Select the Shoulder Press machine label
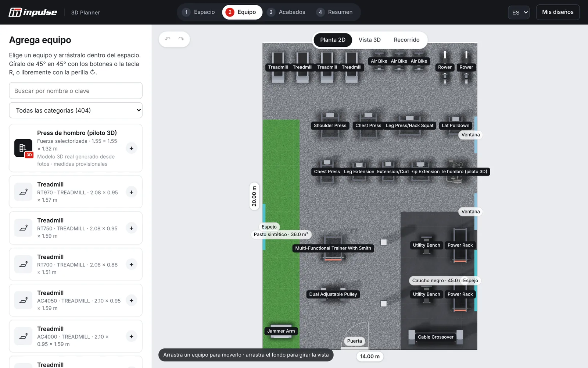The height and width of the screenshot is (368, 588). click(x=330, y=125)
